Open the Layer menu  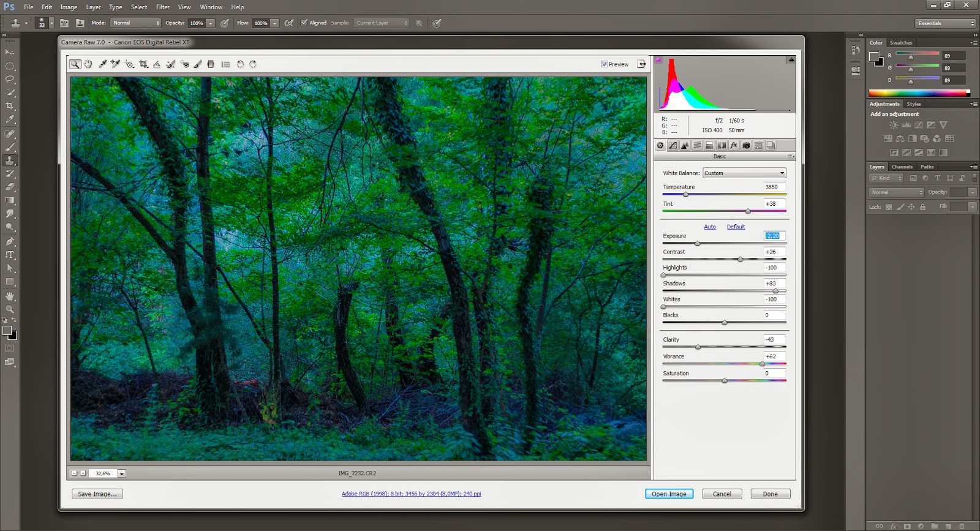(93, 7)
